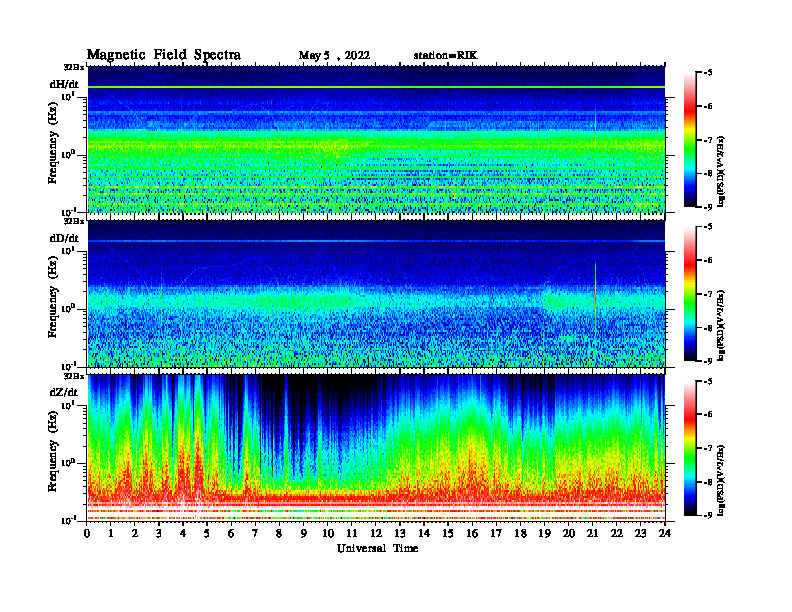This screenshot has width=792, height=612.
Task: Click Universal Time tick label 18
Action: click(520, 533)
